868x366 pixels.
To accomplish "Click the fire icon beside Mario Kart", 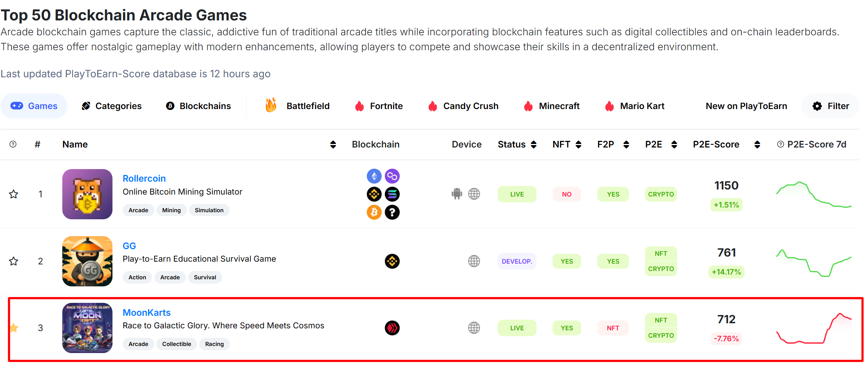I will tap(609, 106).
